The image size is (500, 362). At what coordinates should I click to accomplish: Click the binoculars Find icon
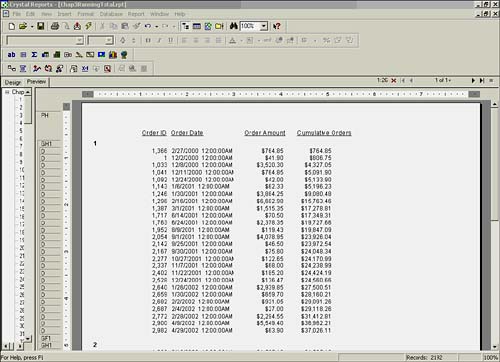(x=234, y=26)
